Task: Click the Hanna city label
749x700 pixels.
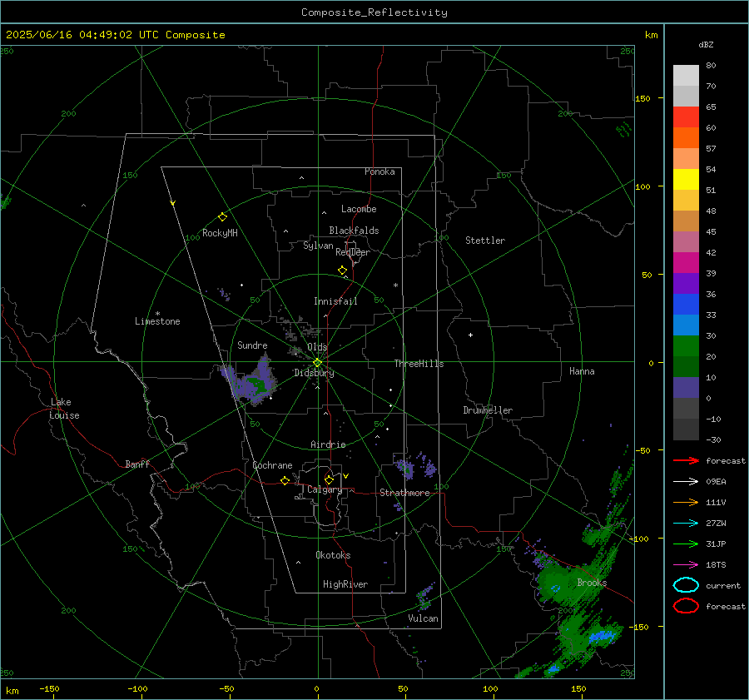Action: click(582, 371)
